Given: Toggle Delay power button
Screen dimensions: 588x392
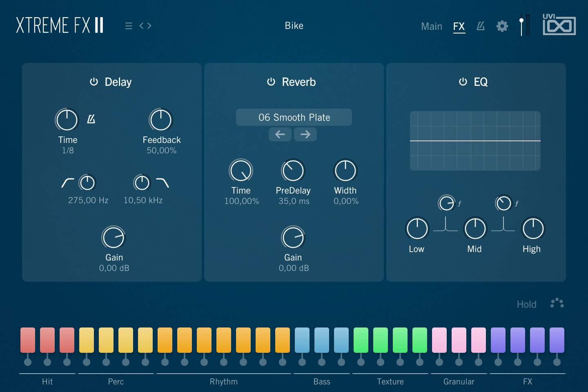Looking at the screenshot, I should tap(94, 82).
